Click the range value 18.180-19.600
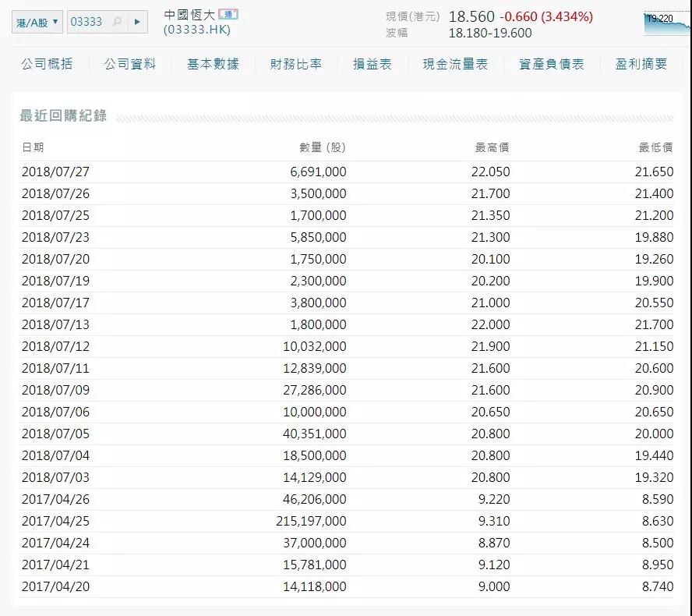692x616 pixels. pos(490,33)
